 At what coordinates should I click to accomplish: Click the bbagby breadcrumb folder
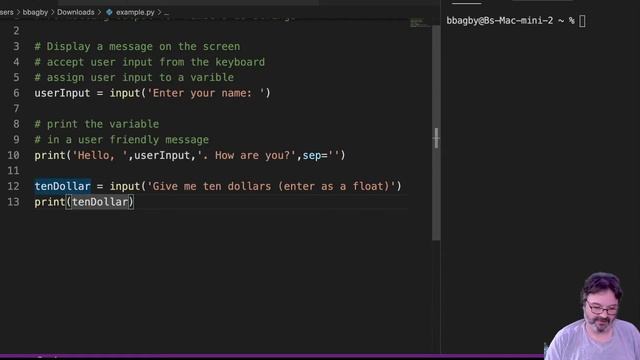(35, 12)
